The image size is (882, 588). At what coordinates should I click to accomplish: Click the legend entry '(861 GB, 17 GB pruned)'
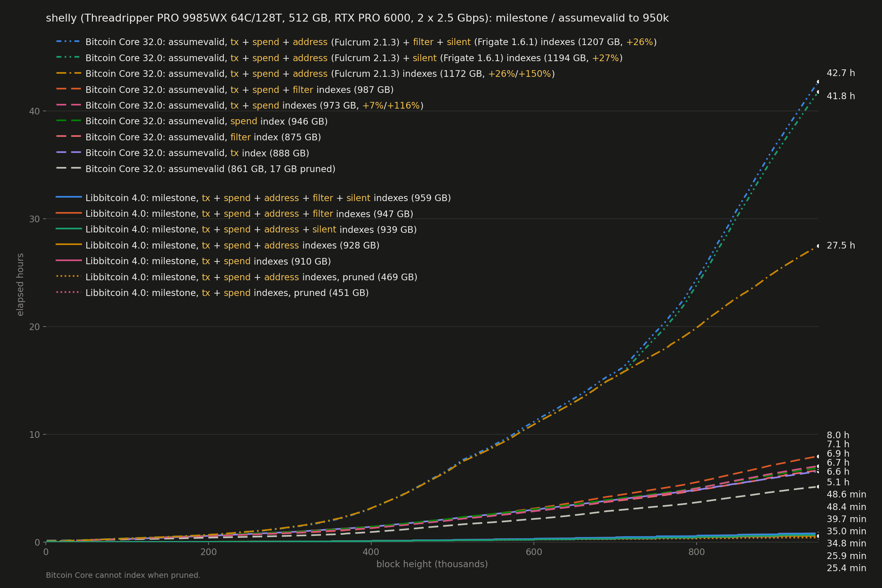click(196, 169)
